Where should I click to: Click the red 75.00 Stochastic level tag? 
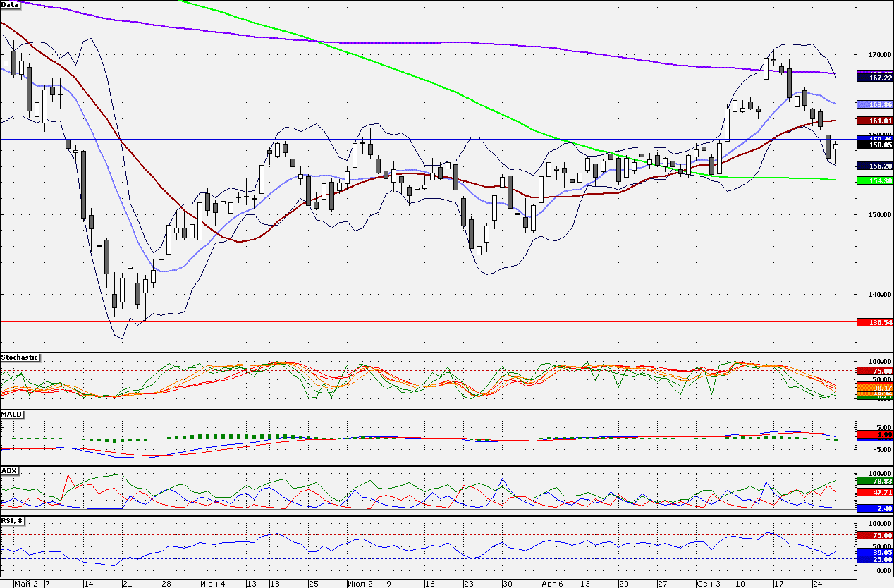875,371
